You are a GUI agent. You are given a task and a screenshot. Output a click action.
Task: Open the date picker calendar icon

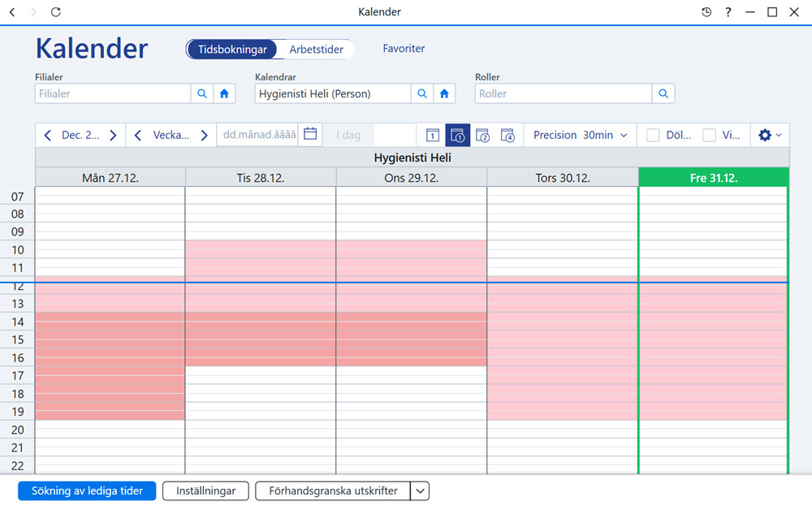tap(310, 134)
